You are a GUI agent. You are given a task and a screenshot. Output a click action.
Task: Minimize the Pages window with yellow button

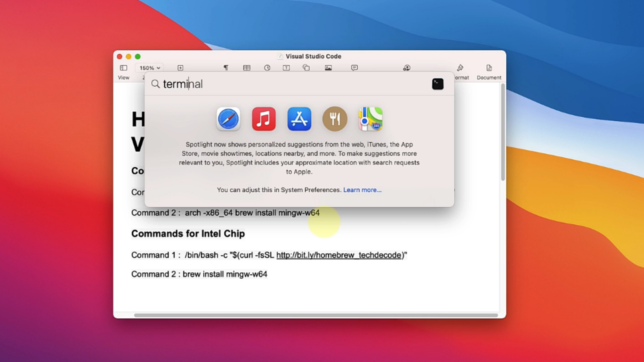pyautogui.click(x=129, y=57)
